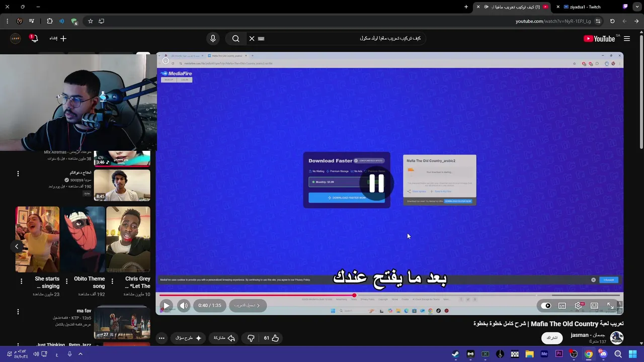Viewport: 644px width, 362px height.
Task: Open chapter label in player controls
Action: (x=247, y=305)
